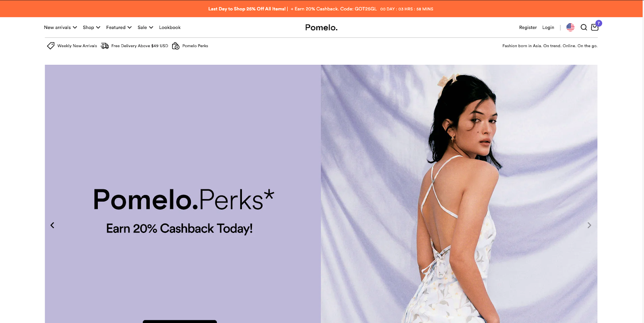Click the Login link
This screenshot has width=644, height=323.
(548, 27)
